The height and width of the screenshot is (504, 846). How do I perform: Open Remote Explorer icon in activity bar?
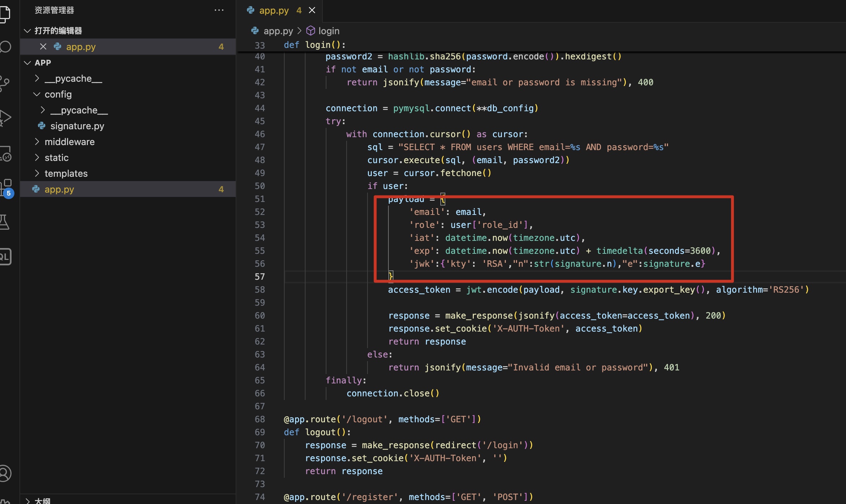(x=6, y=154)
